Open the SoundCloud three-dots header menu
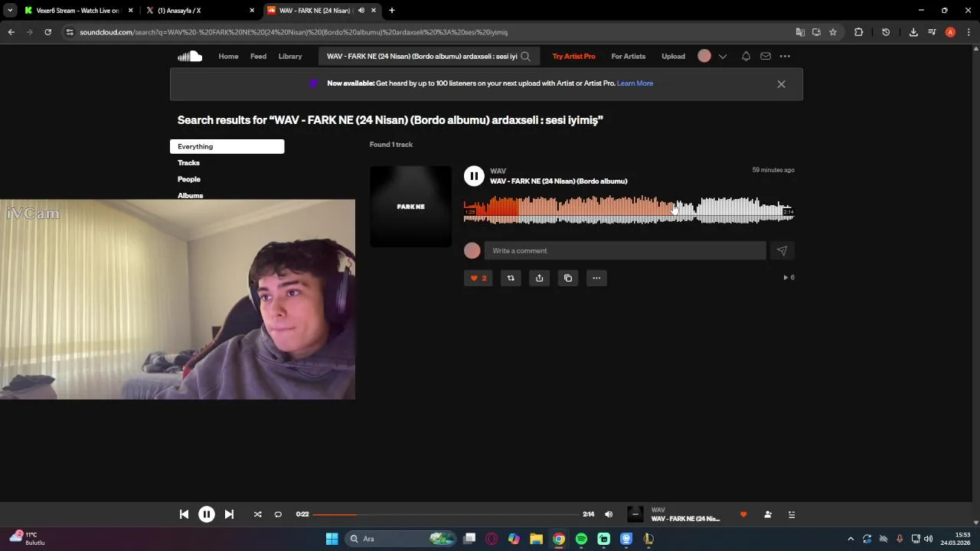The height and width of the screenshot is (551, 980). point(785,56)
